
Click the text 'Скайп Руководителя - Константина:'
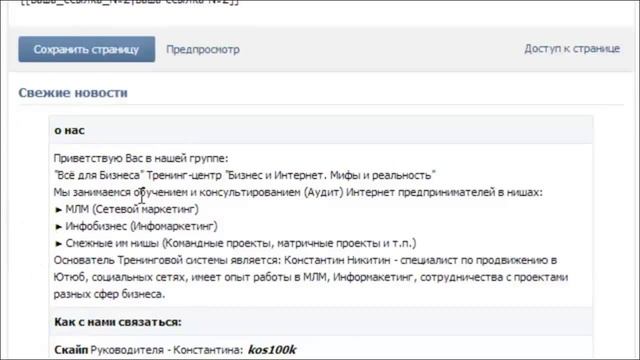(149, 350)
